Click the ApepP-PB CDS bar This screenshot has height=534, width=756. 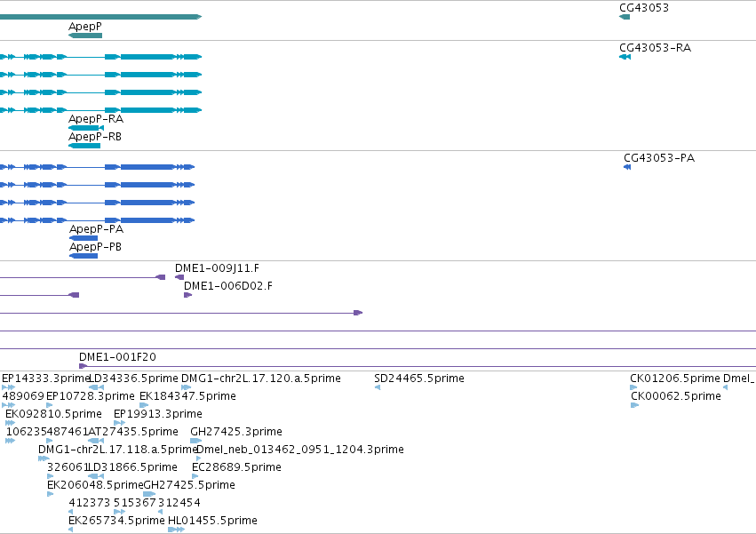(84, 256)
